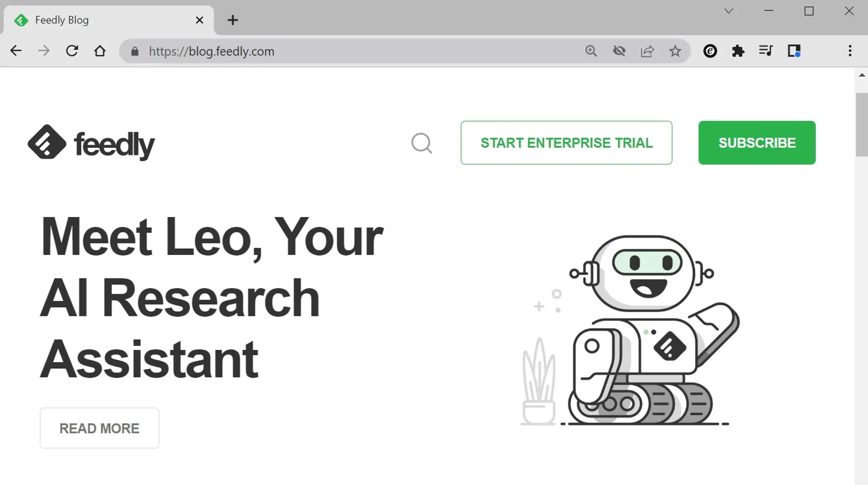Open the side panel icon with blue dot
This screenshot has width=868, height=485.
coord(795,51)
